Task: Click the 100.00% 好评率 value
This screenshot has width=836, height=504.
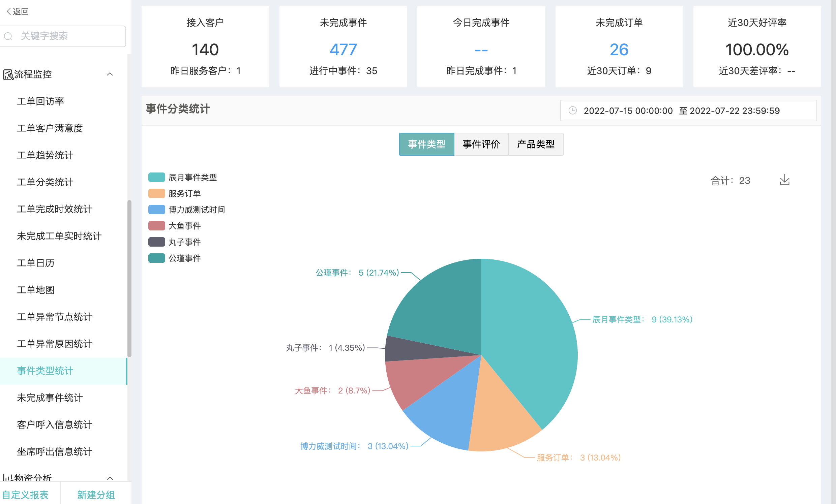Action: click(757, 50)
